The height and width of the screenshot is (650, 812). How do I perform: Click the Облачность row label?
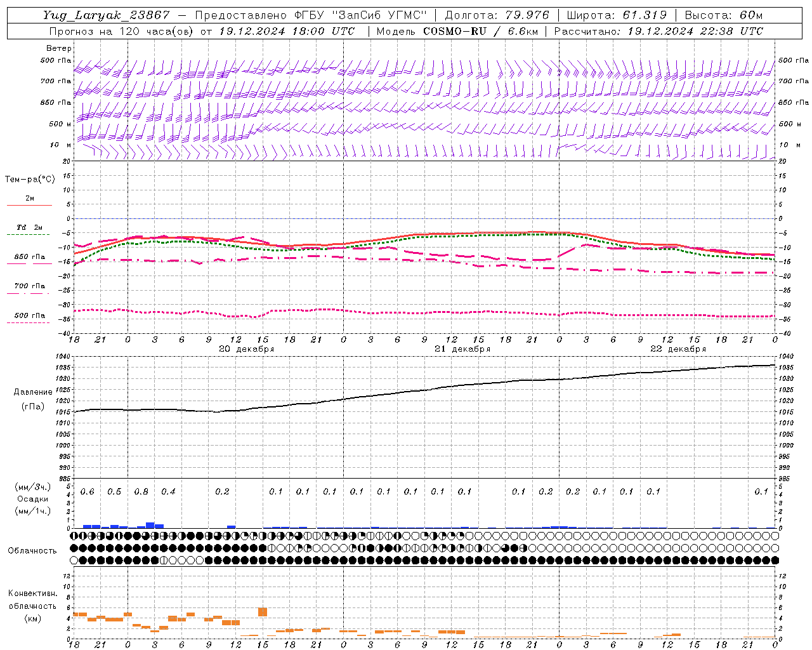click(32, 551)
